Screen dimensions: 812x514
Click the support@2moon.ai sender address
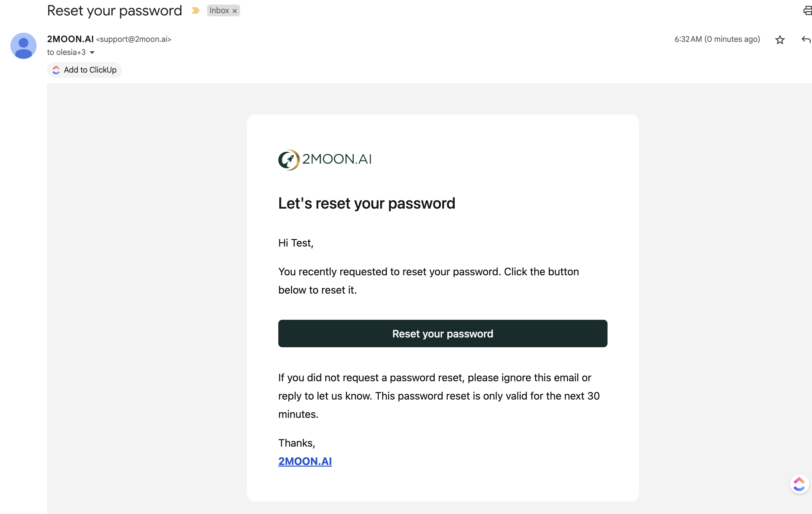click(134, 40)
